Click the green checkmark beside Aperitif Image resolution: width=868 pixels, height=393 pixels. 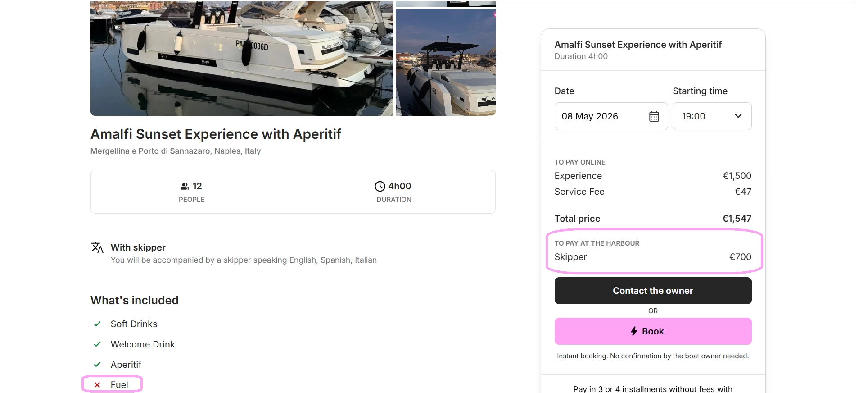click(97, 365)
